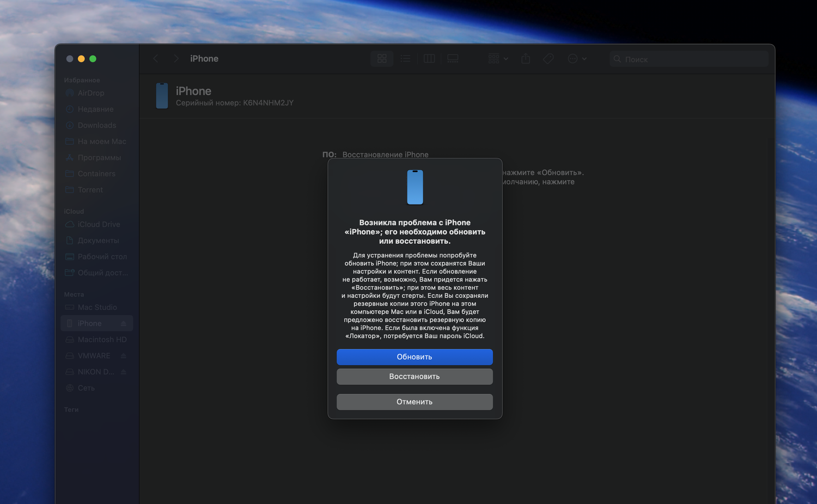Switch Finder to list view
Viewport: 817px width, 504px height.
[x=405, y=59]
